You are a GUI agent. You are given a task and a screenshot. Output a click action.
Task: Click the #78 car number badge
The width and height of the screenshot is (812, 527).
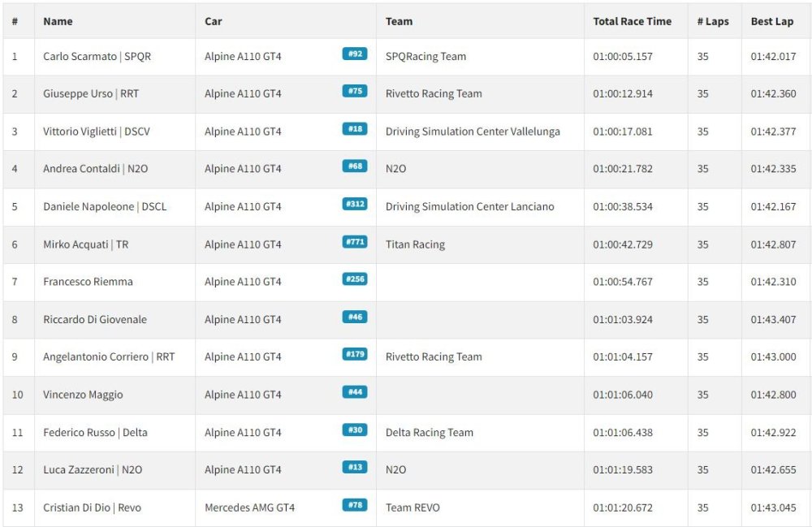(x=355, y=505)
